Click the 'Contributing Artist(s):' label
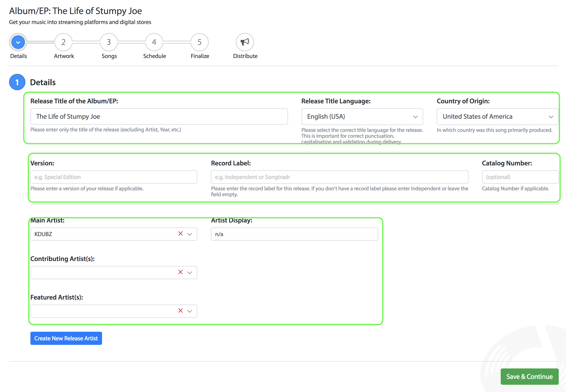This screenshot has width=566, height=392. coord(62,259)
